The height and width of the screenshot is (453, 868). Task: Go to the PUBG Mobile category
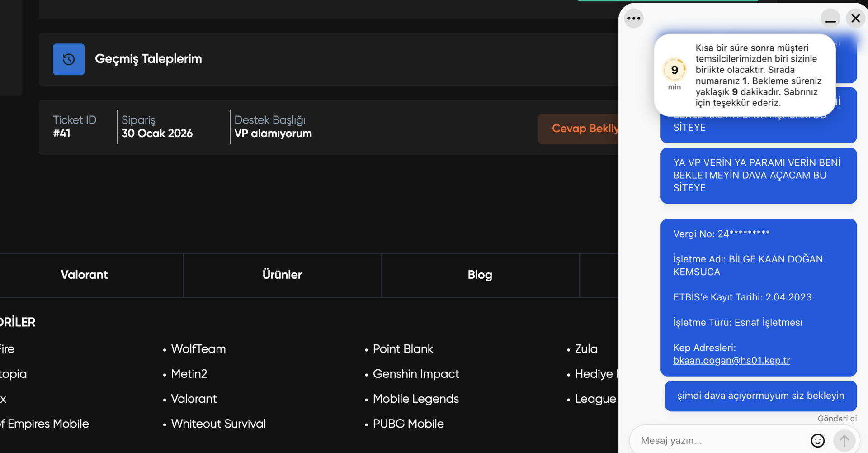pos(408,424)
